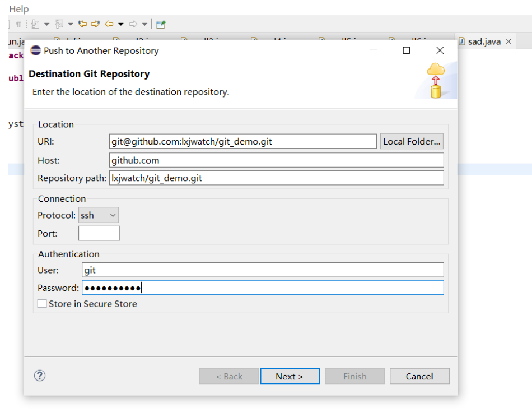Maximize the Push to Another Repository dialog

[406, 50]
